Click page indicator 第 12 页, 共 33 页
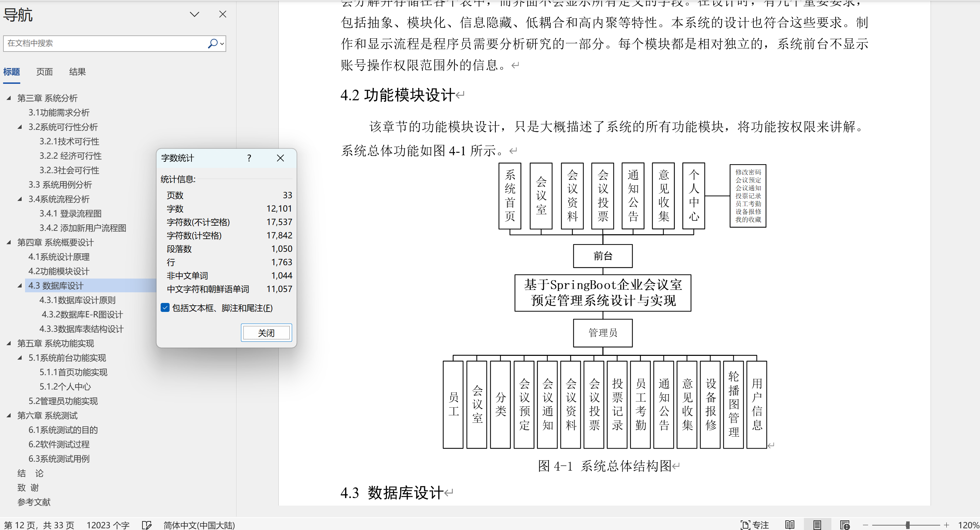Screen dimensions: 980x530 39,525
